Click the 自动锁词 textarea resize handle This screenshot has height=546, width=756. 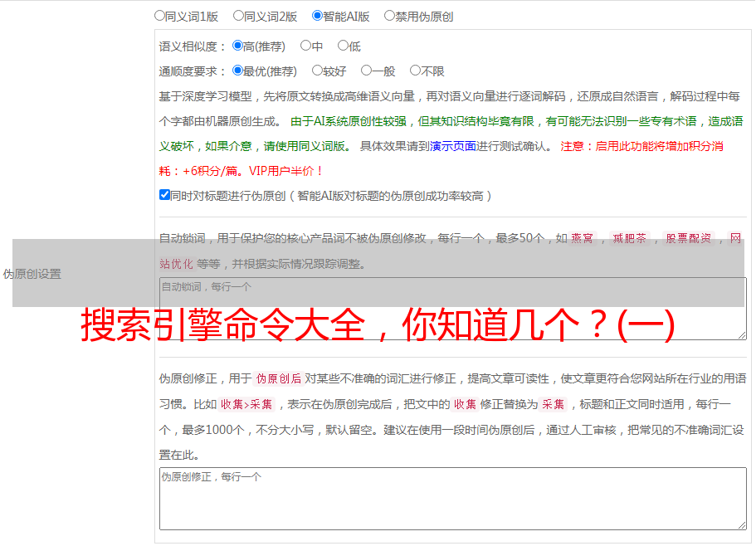(x=742, y=335)
